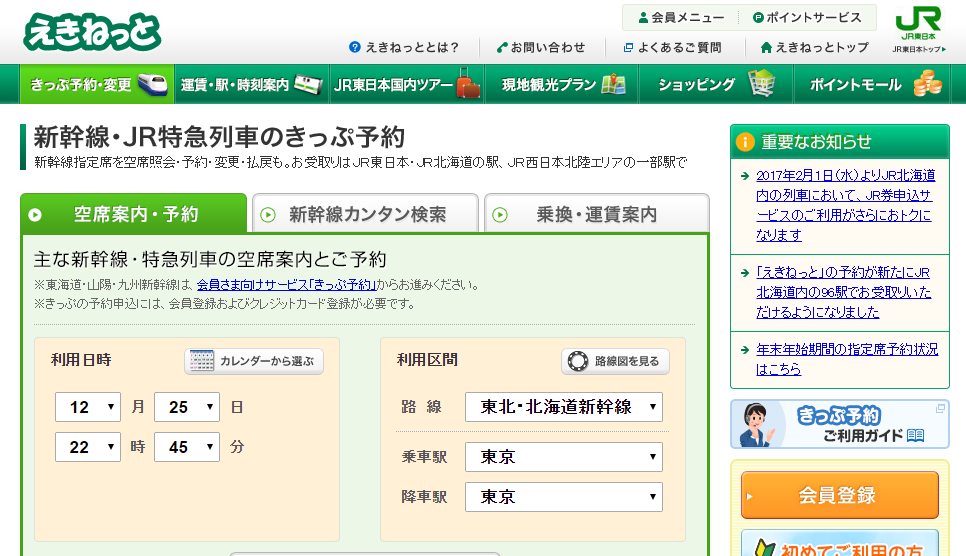Screen dimensions: 966x556
Task: Select JR東日本国内ツアー menu item
Action: point(407,84)
